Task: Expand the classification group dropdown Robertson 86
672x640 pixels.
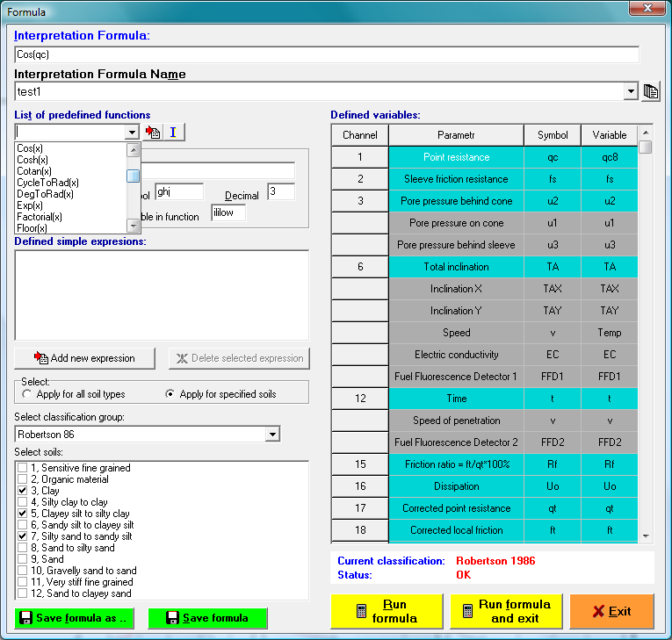Action: coord(272,435)
